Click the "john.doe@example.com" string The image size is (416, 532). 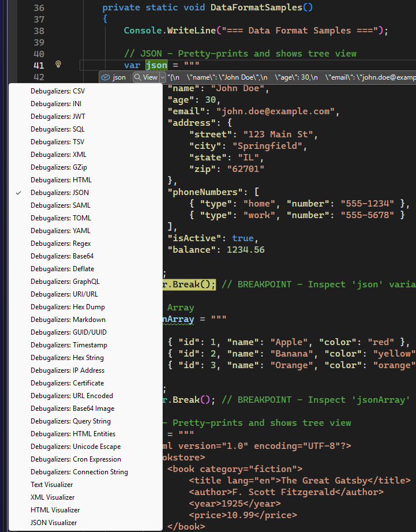click(x=276, y=111)
